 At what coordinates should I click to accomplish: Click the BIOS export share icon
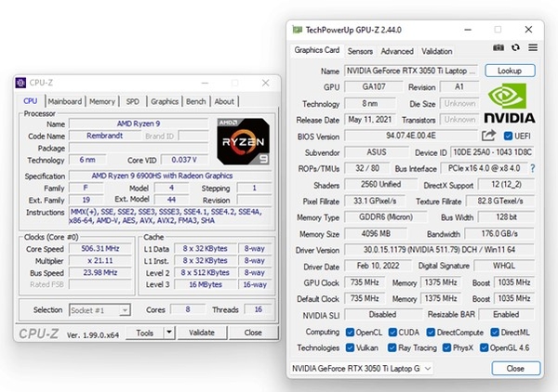click(x=489, y=136)
